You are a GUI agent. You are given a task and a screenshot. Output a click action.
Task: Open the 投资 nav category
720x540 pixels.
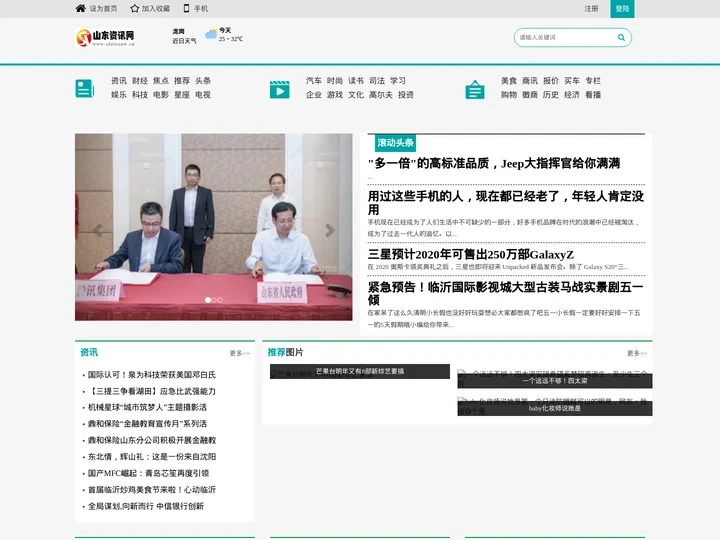coord(406,95)
